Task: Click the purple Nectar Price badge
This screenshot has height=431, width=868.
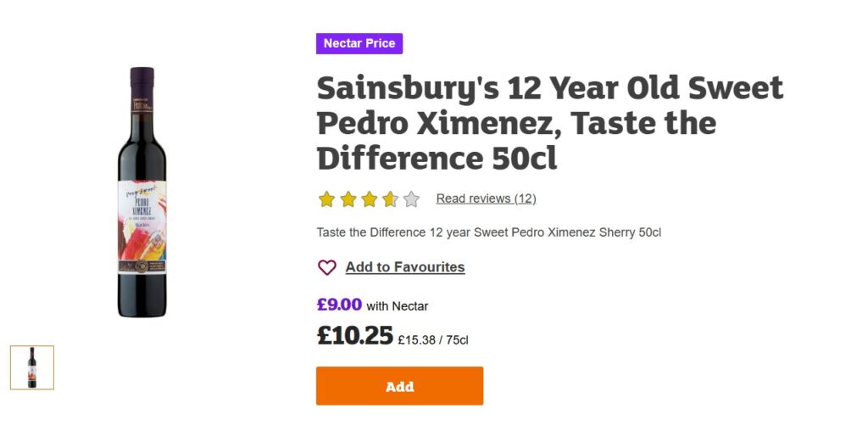Action: tap(359, 43)
